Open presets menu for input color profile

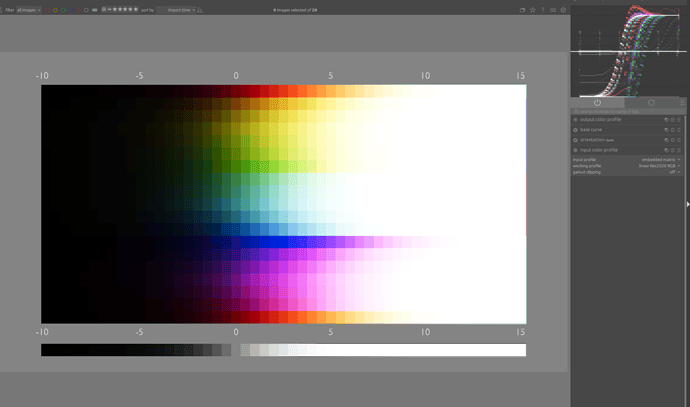(680, 149)
